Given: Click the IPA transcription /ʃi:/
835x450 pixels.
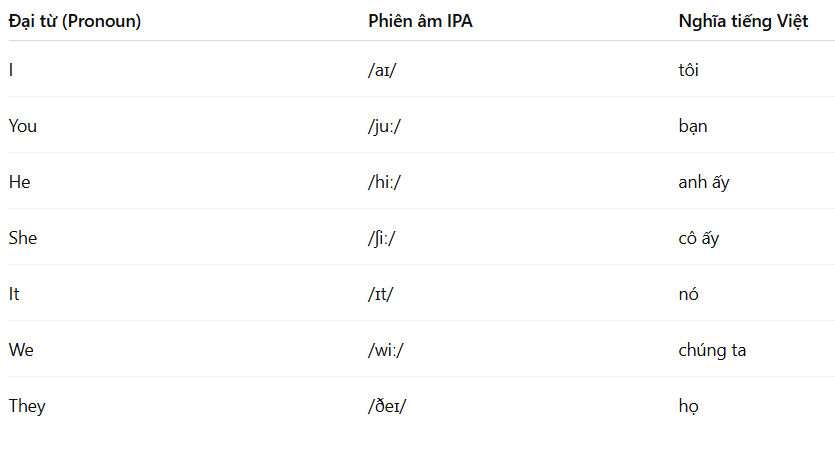Looking at the screenshot, I should tap(382, 239).
